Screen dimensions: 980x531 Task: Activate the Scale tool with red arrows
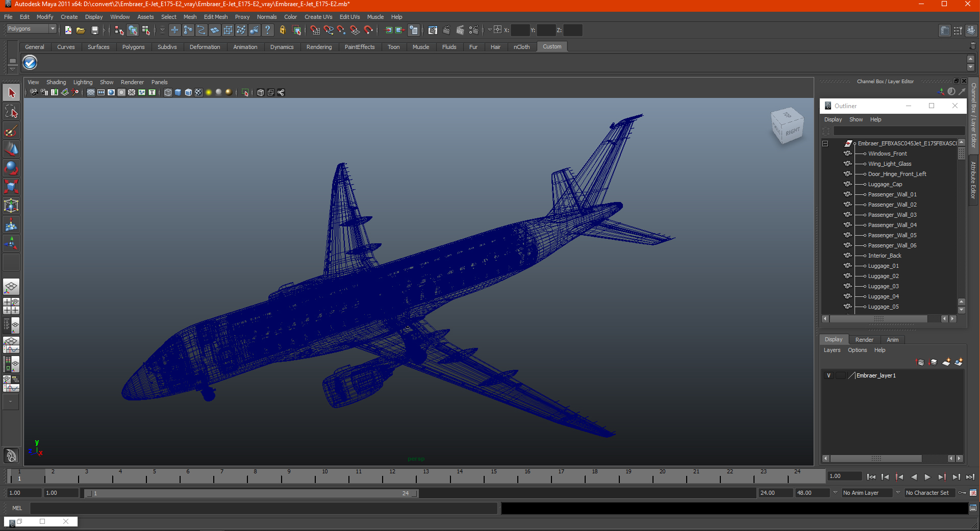pos(11,187)
